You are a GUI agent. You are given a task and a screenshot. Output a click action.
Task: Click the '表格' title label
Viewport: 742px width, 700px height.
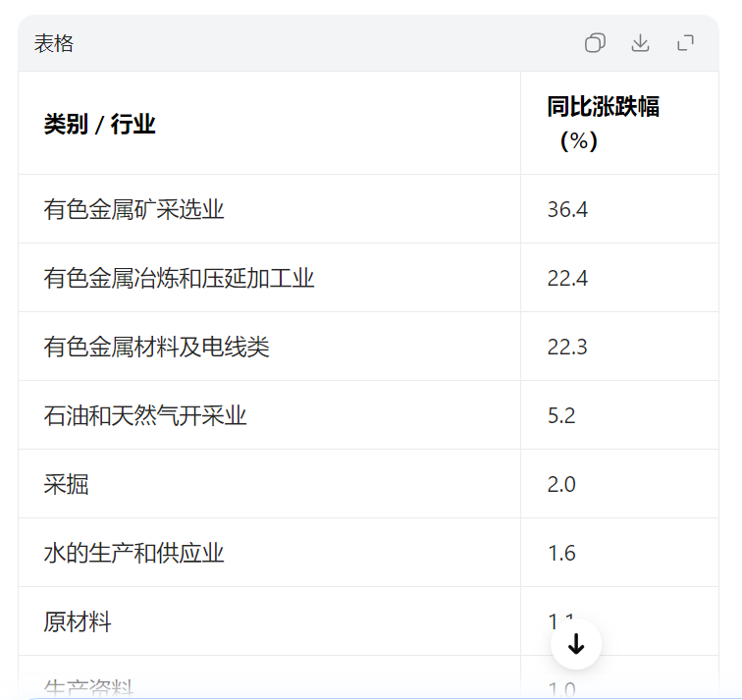pos(54,43)
